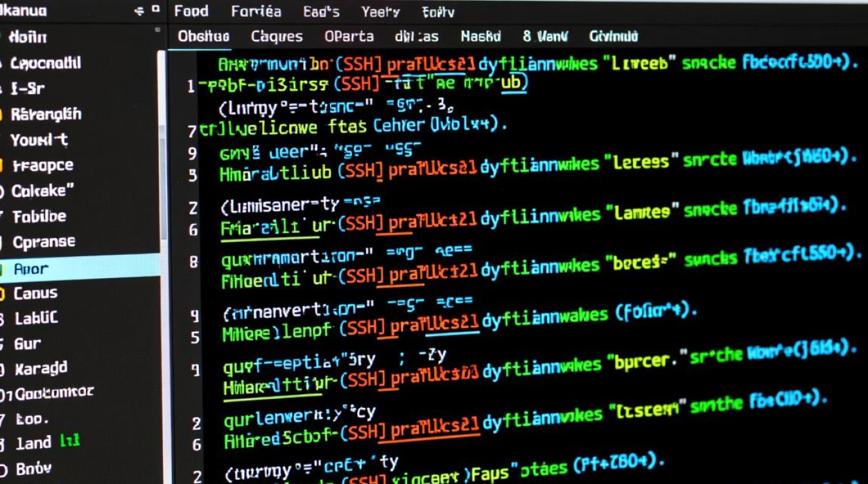Switch to the Givinuid tab
Screen dimensions: 868x484
point(614,36)
